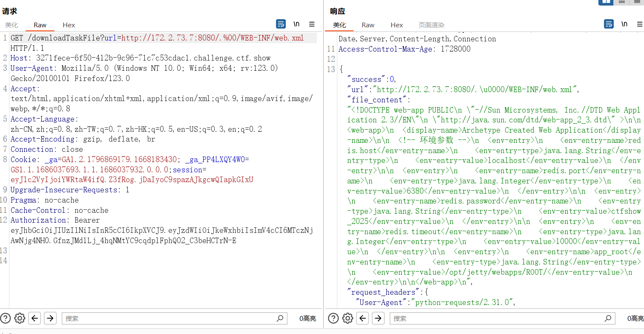The image size is (644, 334).
Task: Open the response Hex tab
Action: pos(397,25)
